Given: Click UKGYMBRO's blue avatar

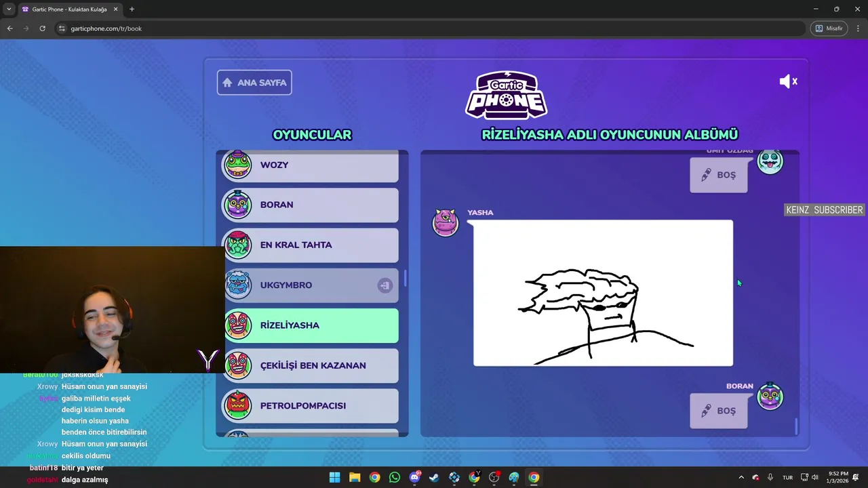Looking at the screenshot, I should click(238, 285).
